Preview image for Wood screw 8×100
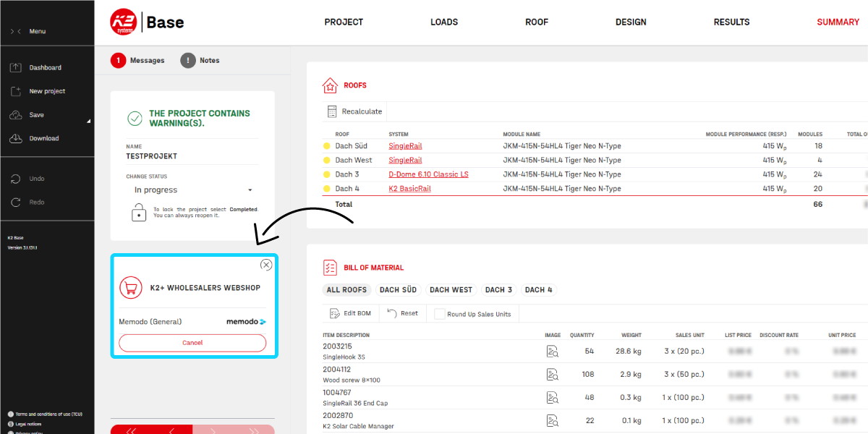The width and height of the screenshot is (868, 434). tap(553, 375)
